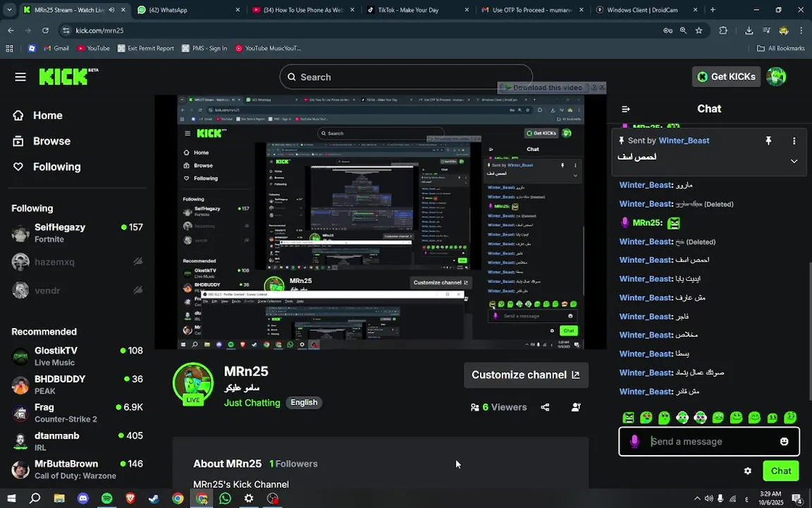Screen dimensions: 812x508
Task: Open Discord from the Windows taskbar
Action: [x=83, y=498]
